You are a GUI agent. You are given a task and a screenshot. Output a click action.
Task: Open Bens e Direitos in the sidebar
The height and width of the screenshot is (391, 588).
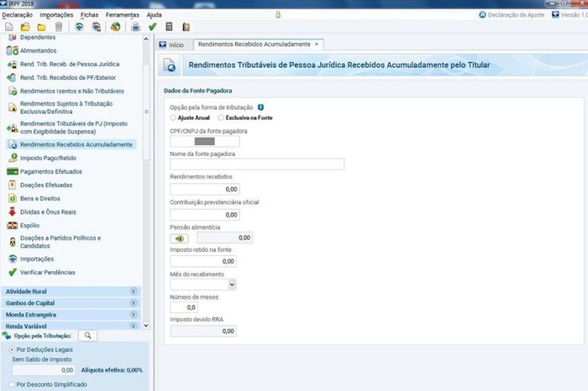[40, 199]
